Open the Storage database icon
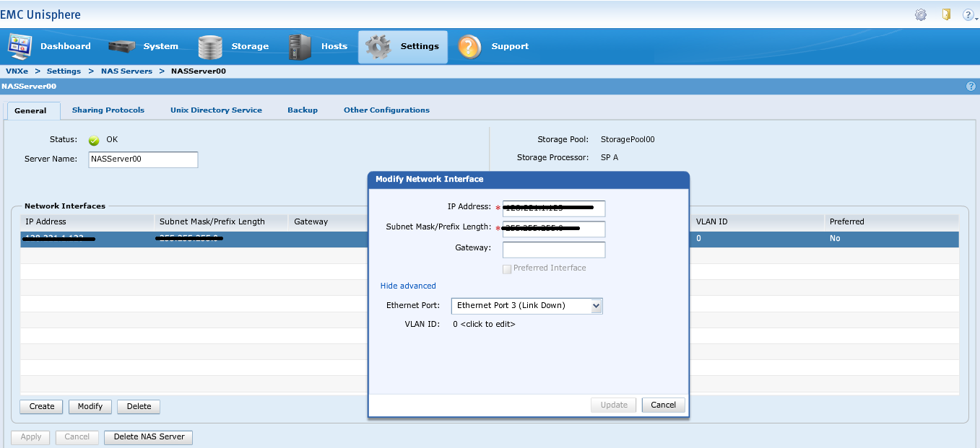The height and width of the screenshot is (448, 980). click(x=210, y=47)
